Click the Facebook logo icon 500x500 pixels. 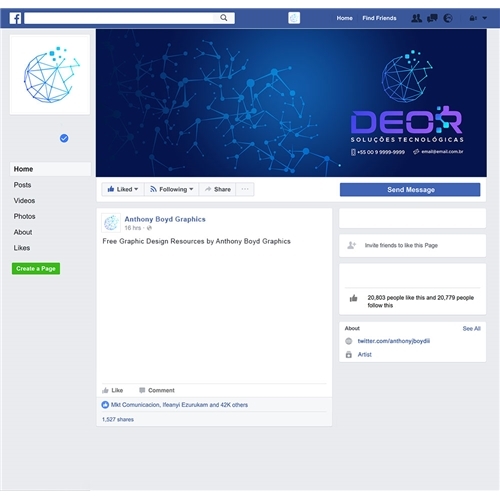[15, 18]
